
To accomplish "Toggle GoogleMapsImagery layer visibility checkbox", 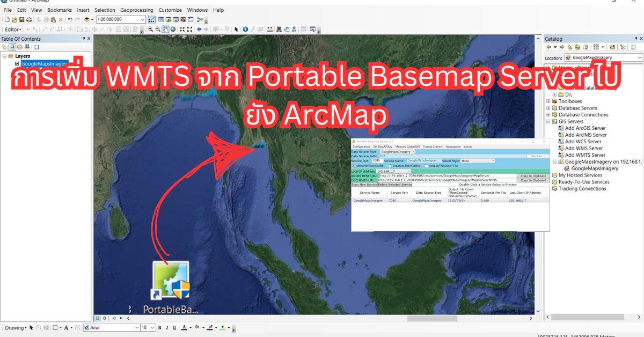I will tap(17, 63).
